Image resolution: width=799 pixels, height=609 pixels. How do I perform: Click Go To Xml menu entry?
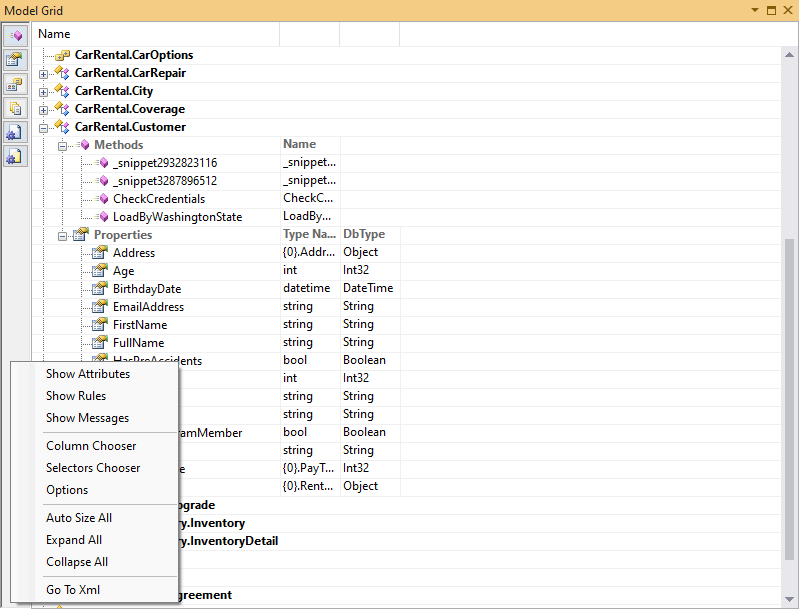[x=73, y=590]
